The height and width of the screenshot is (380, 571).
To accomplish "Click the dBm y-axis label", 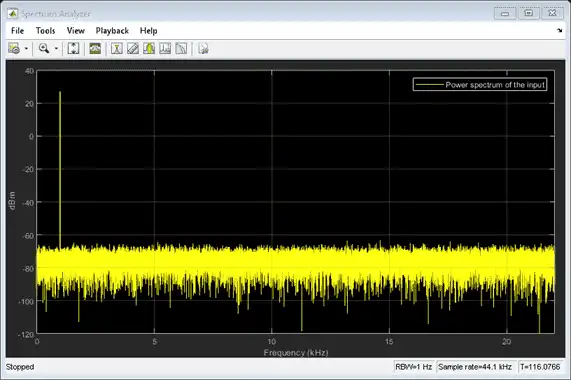I will coord(12,201).
